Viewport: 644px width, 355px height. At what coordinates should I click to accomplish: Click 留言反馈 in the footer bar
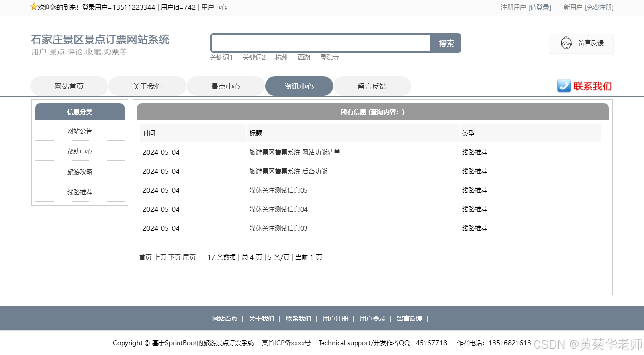pos(410,319)
